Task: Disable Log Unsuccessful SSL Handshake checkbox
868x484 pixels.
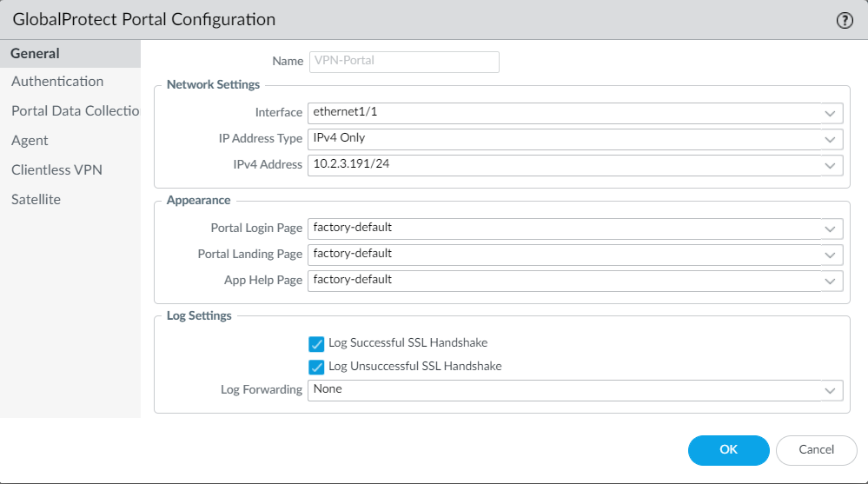Action: coord(316,367)
